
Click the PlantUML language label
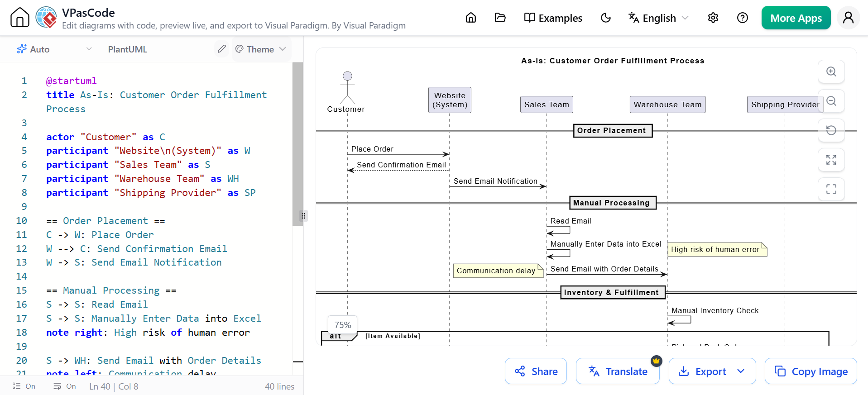coord(128,49)
